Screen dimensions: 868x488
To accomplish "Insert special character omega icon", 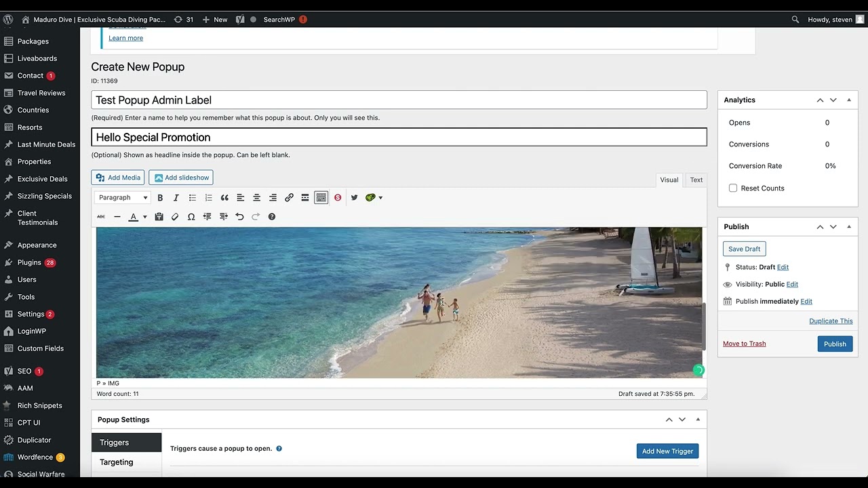I will pyautogui.click(x=191, y=217).
